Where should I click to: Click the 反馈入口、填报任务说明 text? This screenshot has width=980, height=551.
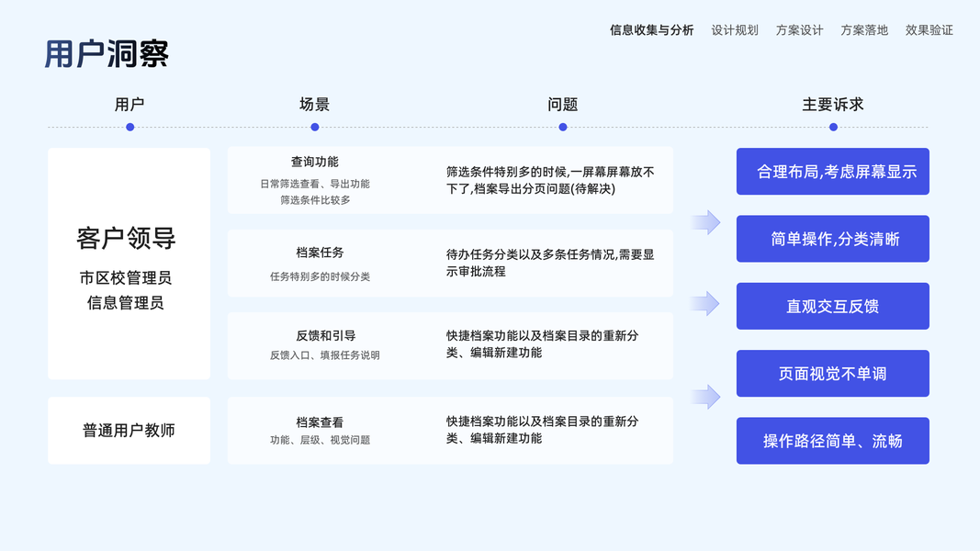pos(325,354)
